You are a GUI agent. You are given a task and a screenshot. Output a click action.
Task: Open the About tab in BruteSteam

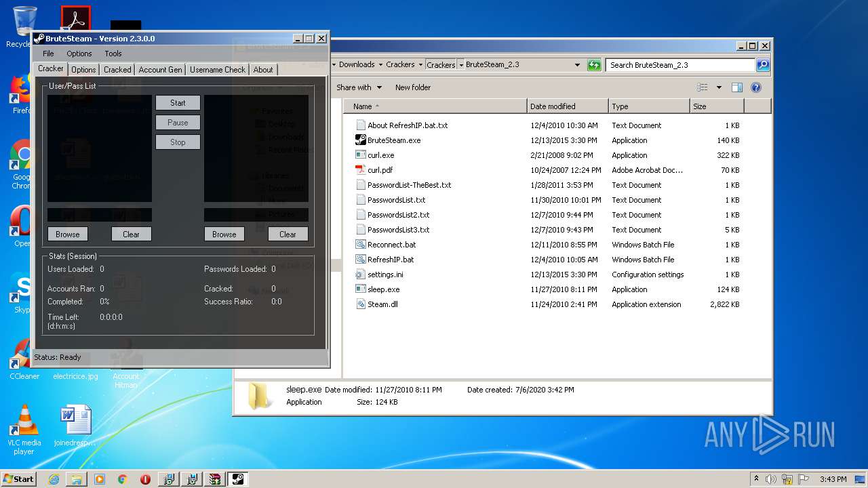tap(263, 69)
